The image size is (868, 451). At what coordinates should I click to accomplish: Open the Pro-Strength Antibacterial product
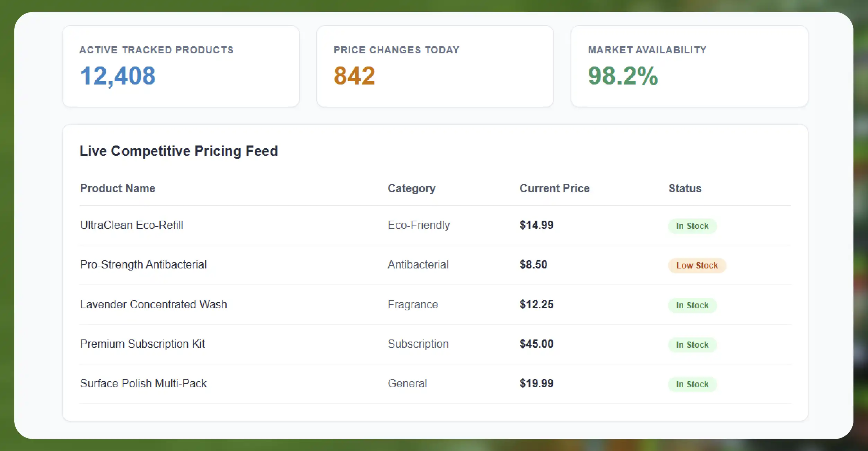pos(143,265)
